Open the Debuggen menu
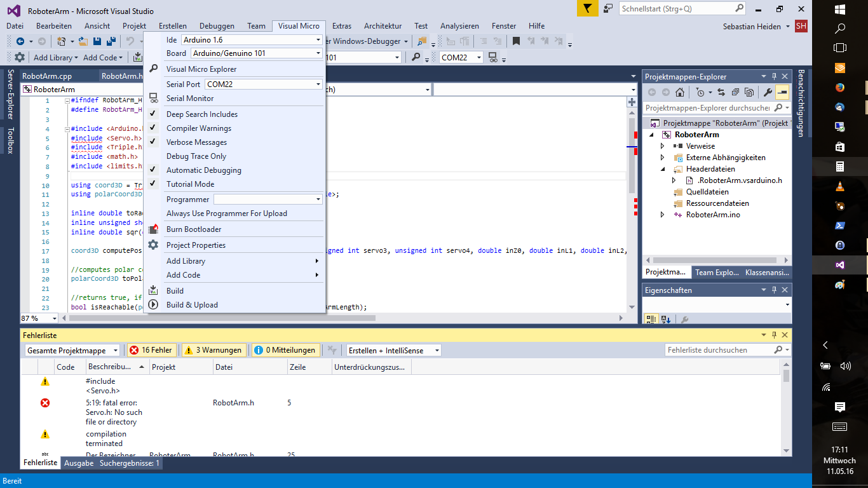This screenshot has height=488, width=868. coord(217,26)
